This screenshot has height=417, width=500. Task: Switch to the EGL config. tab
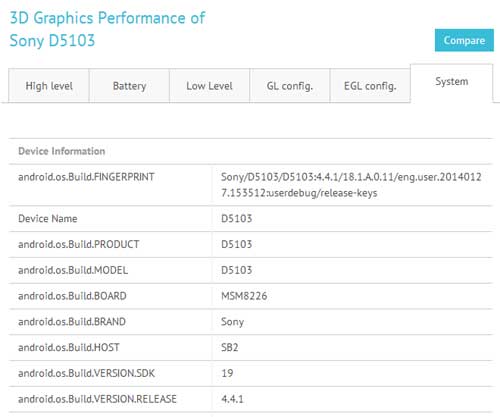tap(370, 86)
